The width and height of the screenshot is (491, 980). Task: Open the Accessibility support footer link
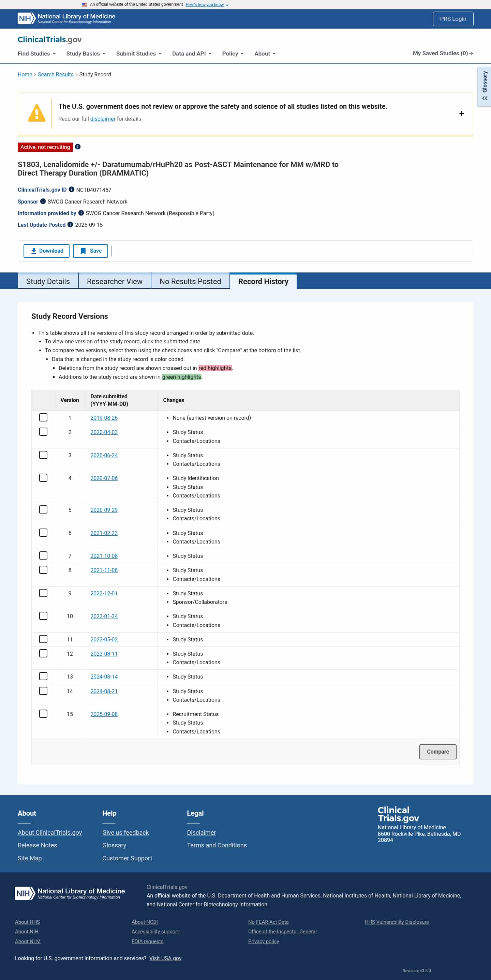tap(155, 931)
